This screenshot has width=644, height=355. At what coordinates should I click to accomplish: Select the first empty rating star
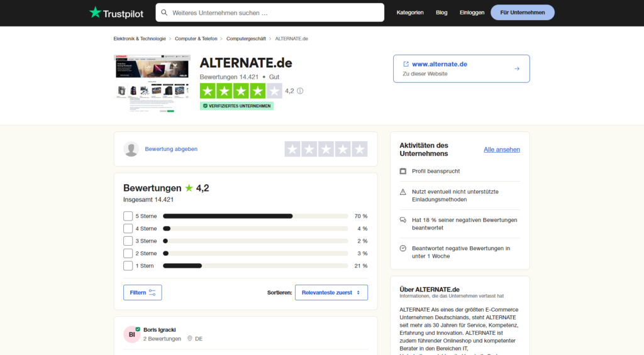[292, 149]
